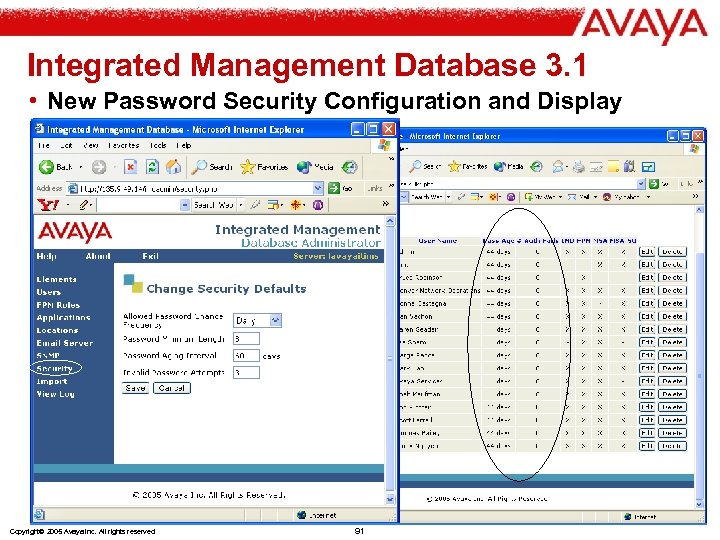Image resolution: width=720 pixels, height=540 pixels.
Task: Open Security in the left navigation
Action: (55, 368)
